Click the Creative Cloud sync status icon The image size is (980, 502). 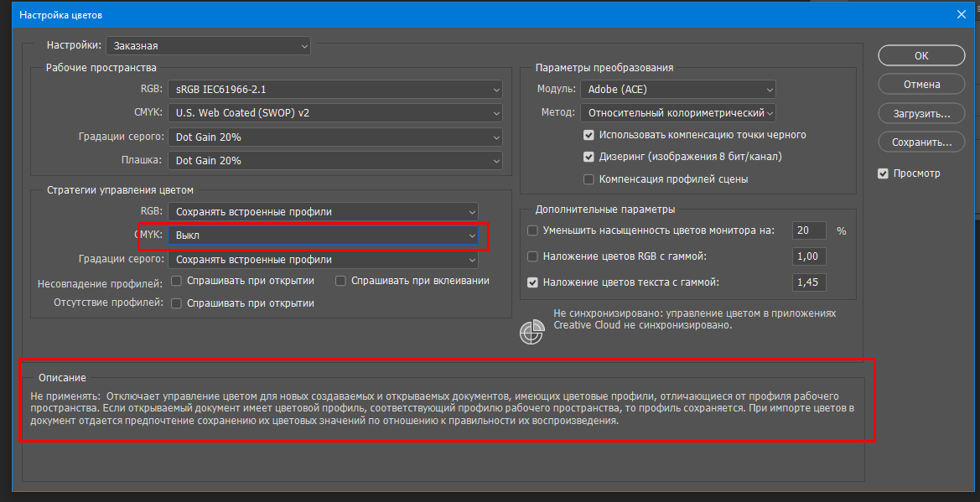[x=531, y=332]
